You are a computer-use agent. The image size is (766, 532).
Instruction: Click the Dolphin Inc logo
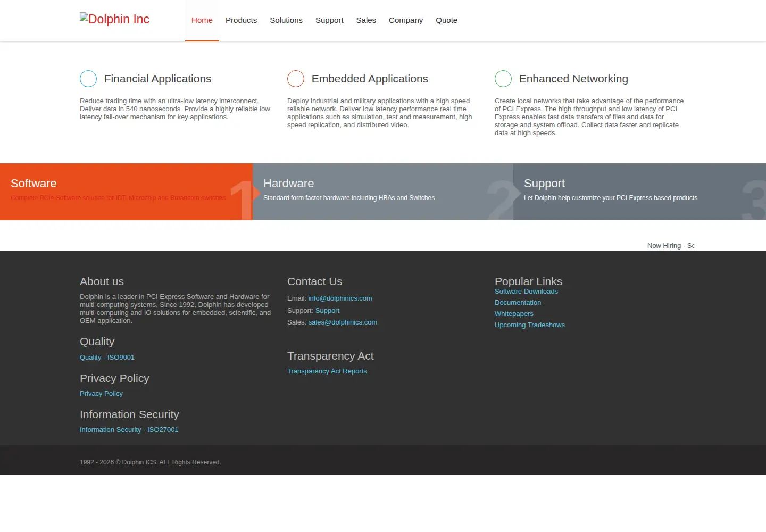click(114, 19)
